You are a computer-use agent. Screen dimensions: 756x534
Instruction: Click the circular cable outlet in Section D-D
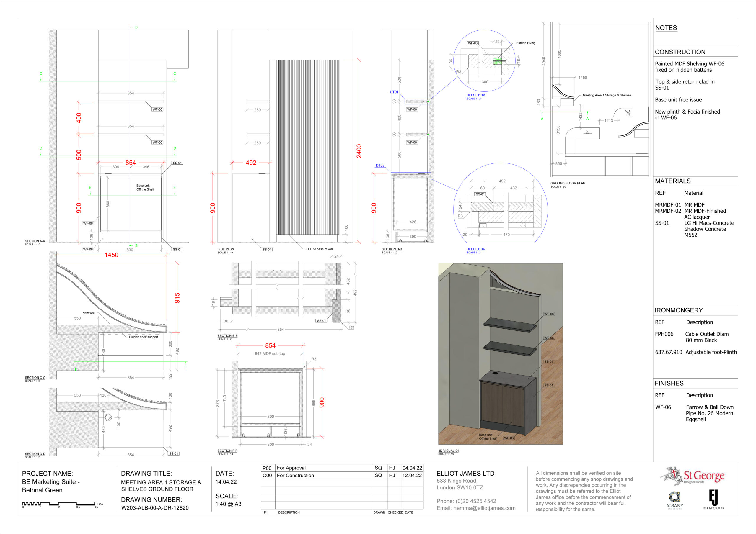108,417
